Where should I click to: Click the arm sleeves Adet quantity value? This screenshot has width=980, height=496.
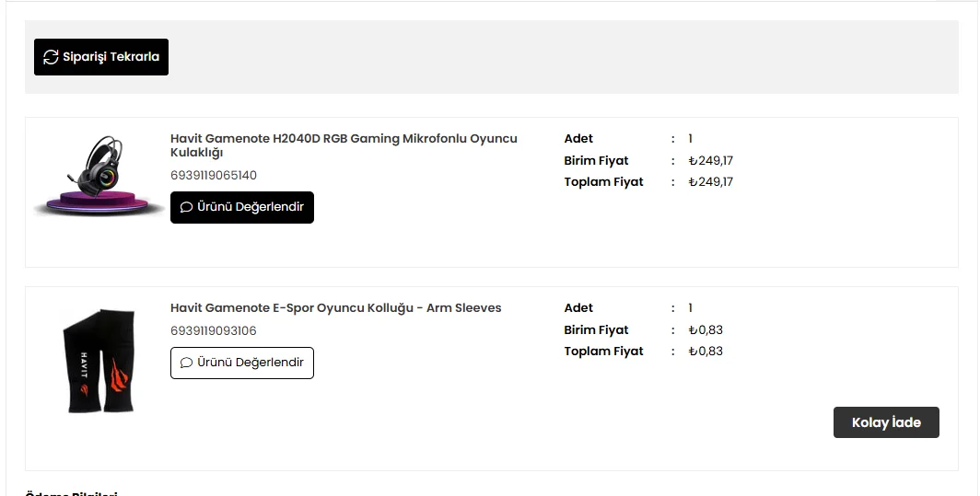(690, 308)
